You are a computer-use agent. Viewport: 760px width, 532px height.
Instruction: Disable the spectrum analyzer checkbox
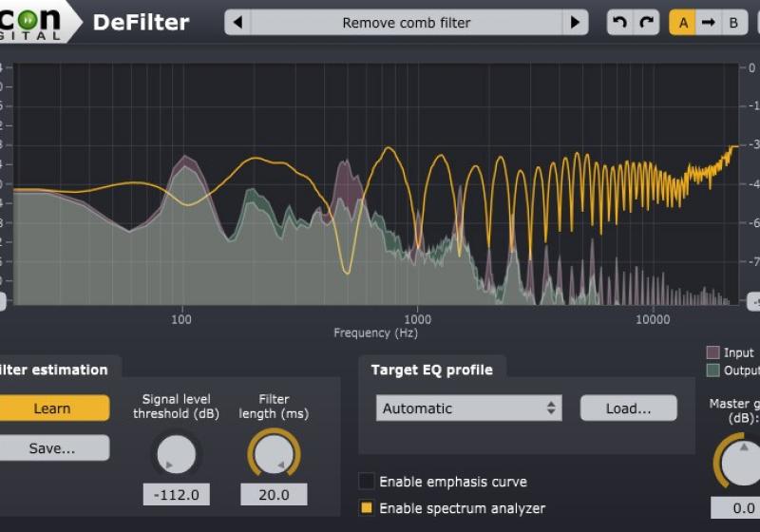pos(367,508)
